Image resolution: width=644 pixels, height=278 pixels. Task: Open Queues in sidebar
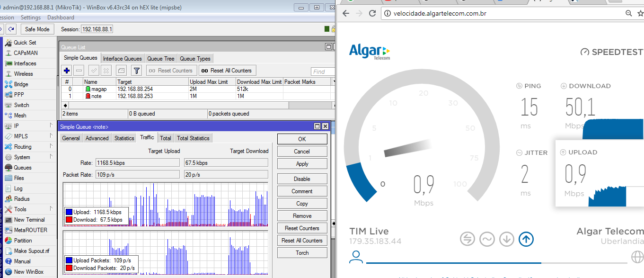(x=23, y=168)
